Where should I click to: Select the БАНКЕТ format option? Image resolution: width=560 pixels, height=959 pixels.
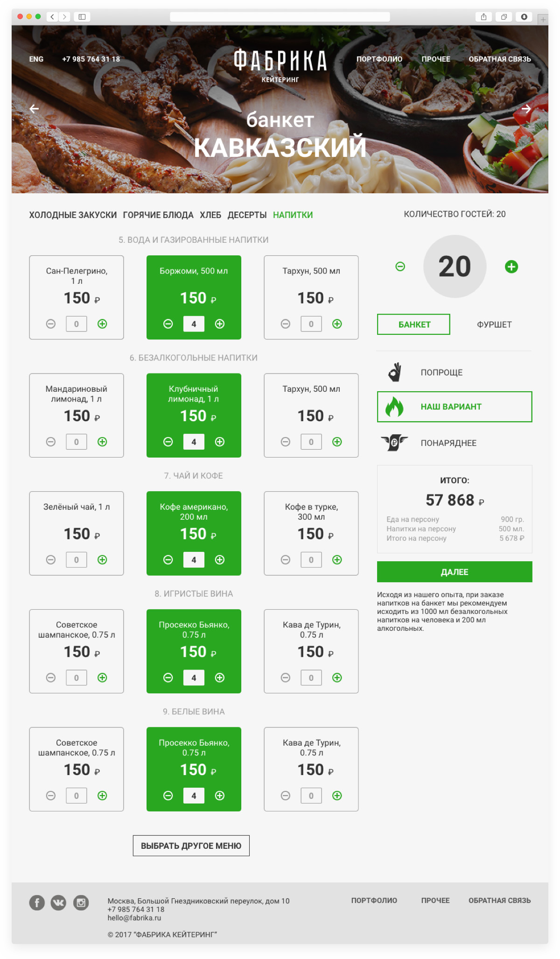point(413,324)
